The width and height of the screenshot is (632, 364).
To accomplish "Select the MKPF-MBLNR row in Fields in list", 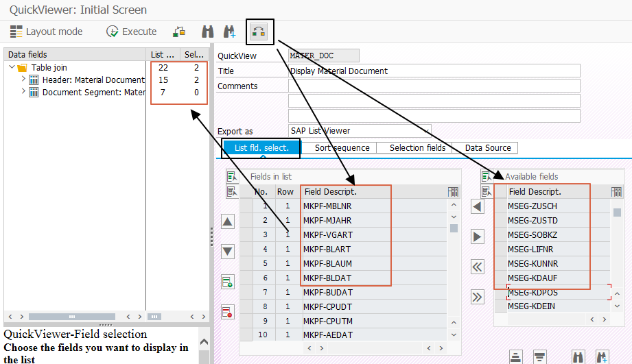I will (343, 206).
